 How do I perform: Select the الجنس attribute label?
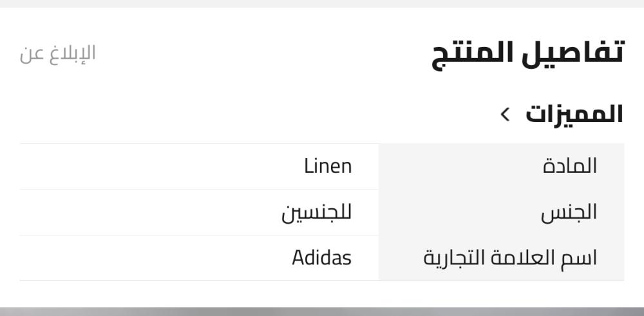569,213
